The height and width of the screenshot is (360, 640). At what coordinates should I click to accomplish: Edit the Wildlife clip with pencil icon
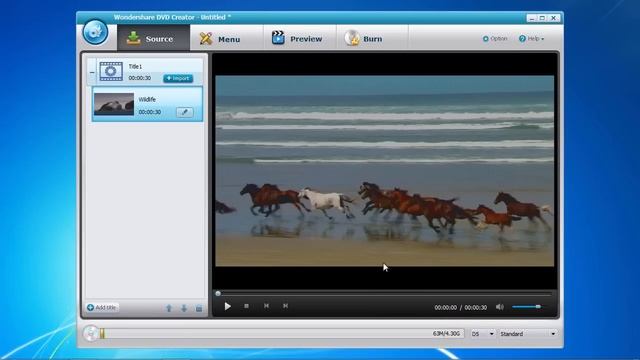(185, 112)
